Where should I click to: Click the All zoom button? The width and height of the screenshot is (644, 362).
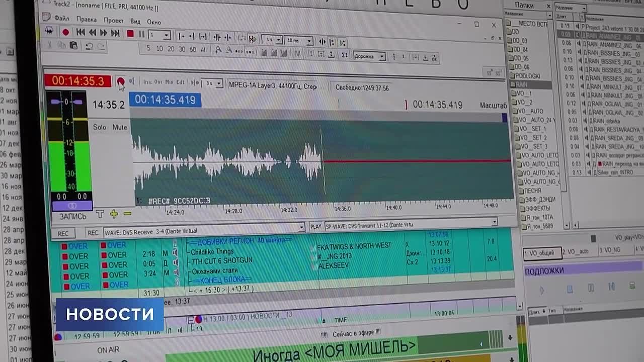(x=203, y=50)
